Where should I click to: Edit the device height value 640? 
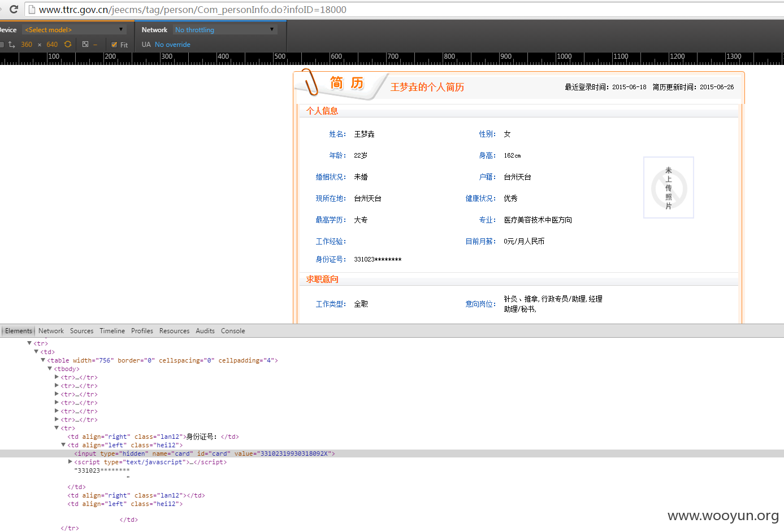(x=52, y=45)
